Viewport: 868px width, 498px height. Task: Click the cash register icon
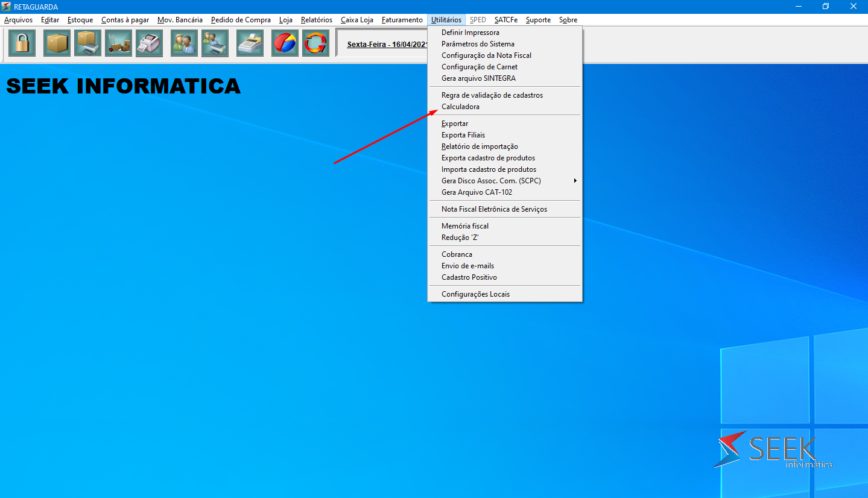[x=250, y=43]
